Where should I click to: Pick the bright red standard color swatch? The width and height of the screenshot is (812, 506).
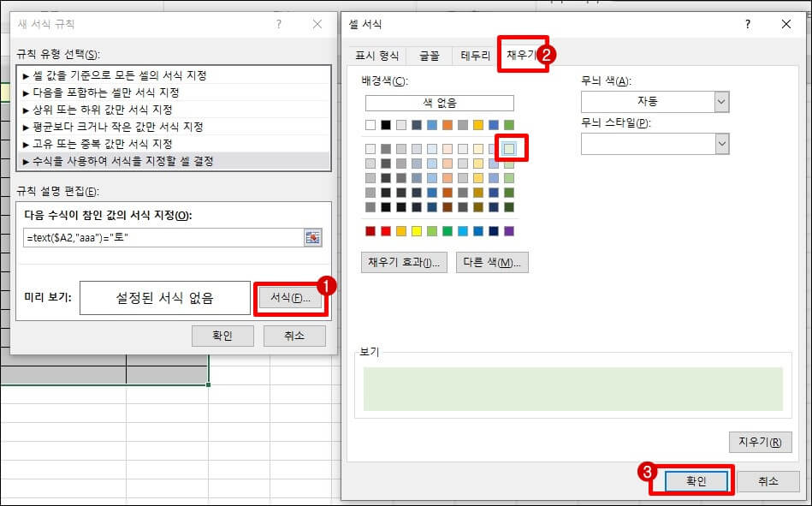coord(386,231)
